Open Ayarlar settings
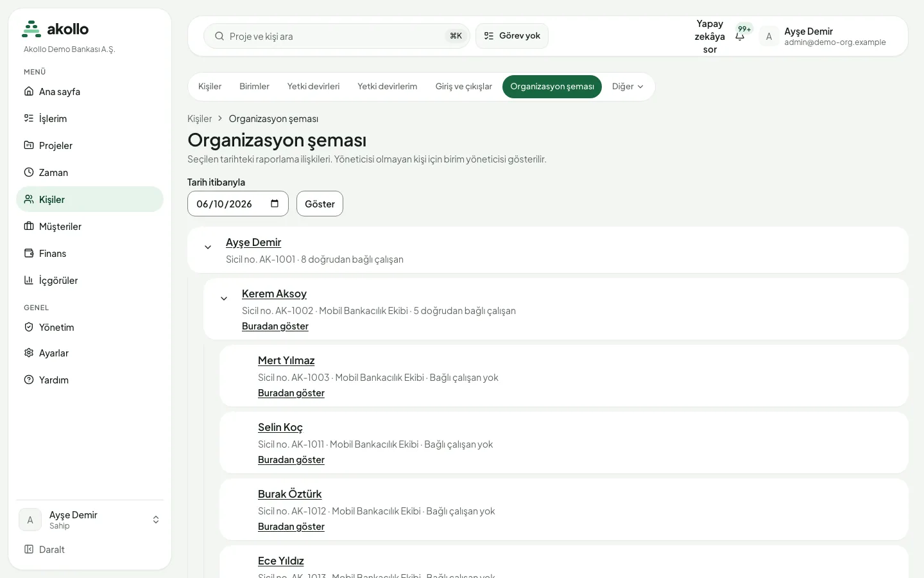 coord(90,353)
